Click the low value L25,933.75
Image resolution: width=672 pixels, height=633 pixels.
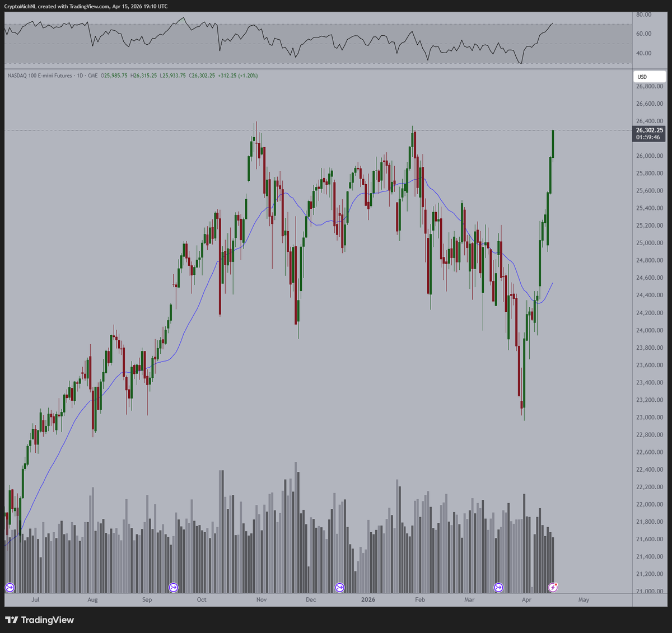pyautogui.click(x=173, y=76)
